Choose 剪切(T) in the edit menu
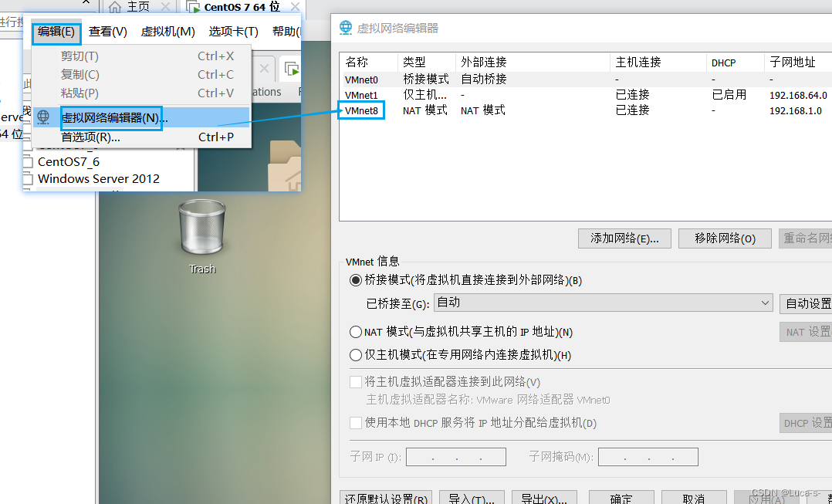Screen dimensions: 832x504 (142, 56)
